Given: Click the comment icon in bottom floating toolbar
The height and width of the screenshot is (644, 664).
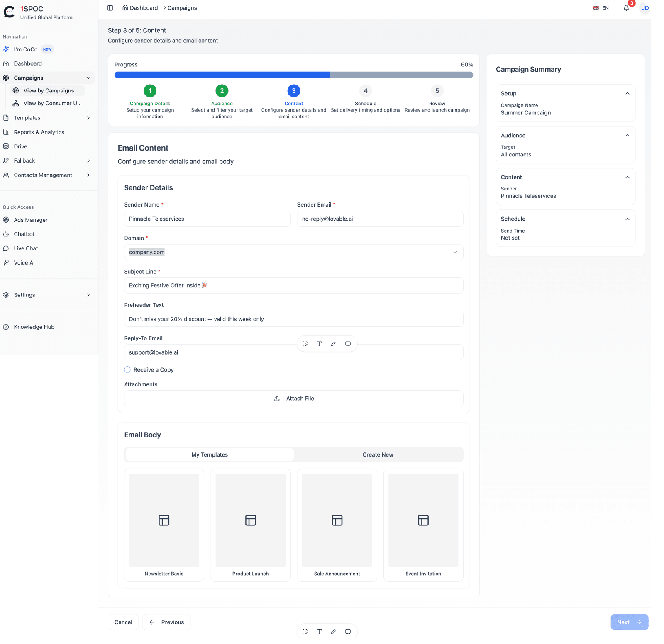Looking at the screenshot, I should (x=348, y=632).
